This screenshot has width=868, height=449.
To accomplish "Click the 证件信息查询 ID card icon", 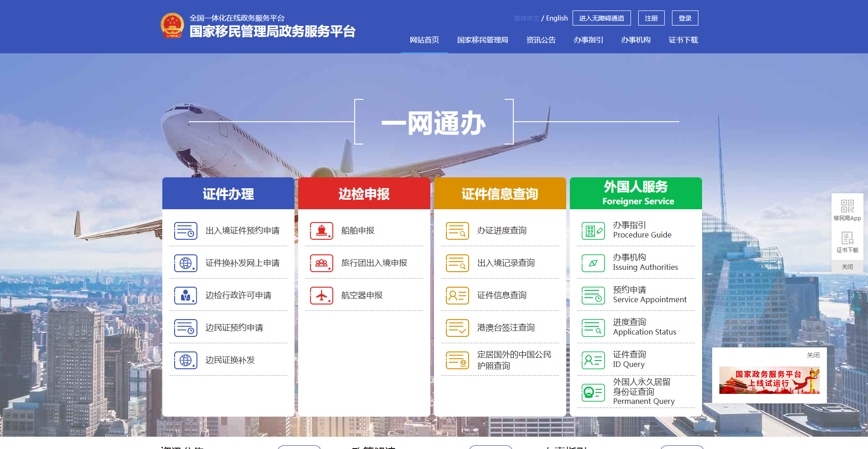I will click(457, 295).
